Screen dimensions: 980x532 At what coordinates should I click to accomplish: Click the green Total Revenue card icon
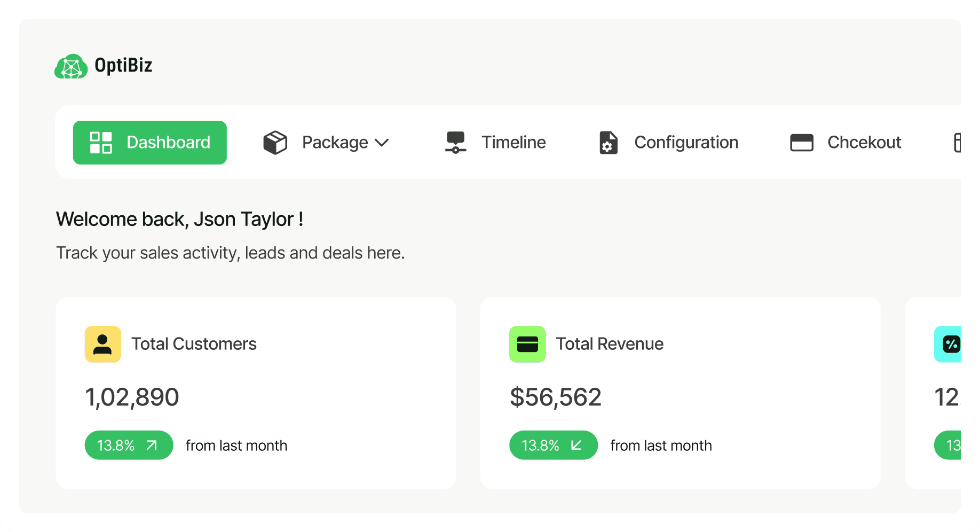coord(527,344)
